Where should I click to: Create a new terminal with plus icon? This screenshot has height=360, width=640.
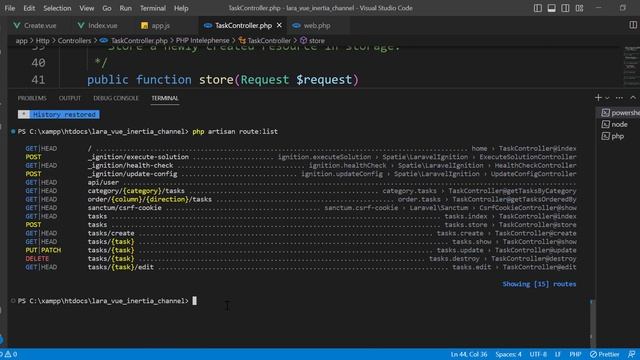point(598,98)
